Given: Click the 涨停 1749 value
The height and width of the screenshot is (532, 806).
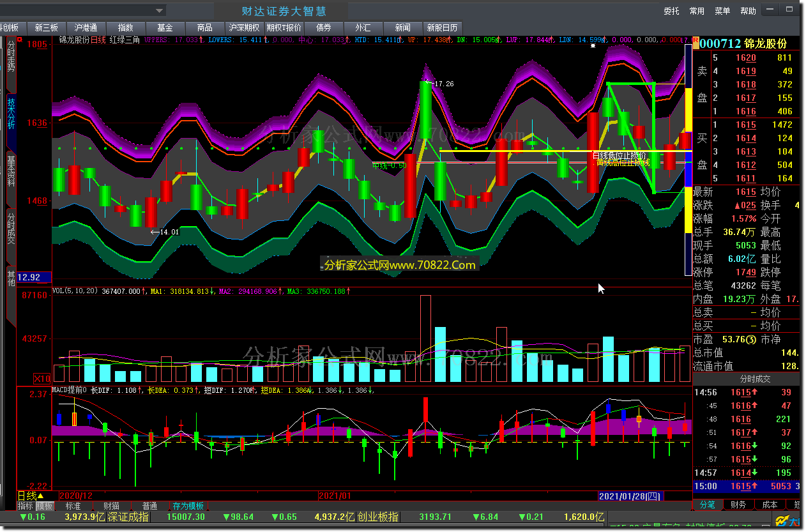Looking at the screenshot, I should click(745, 272).
